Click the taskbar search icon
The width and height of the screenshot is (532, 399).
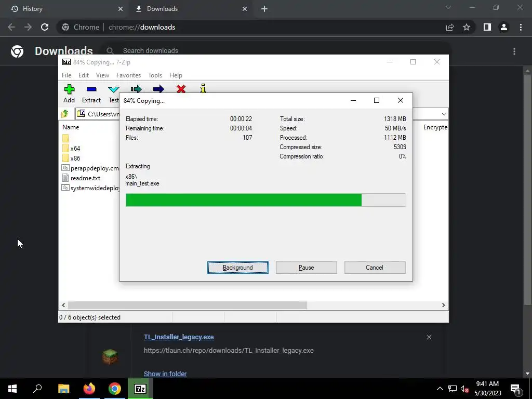coord(37,389)
